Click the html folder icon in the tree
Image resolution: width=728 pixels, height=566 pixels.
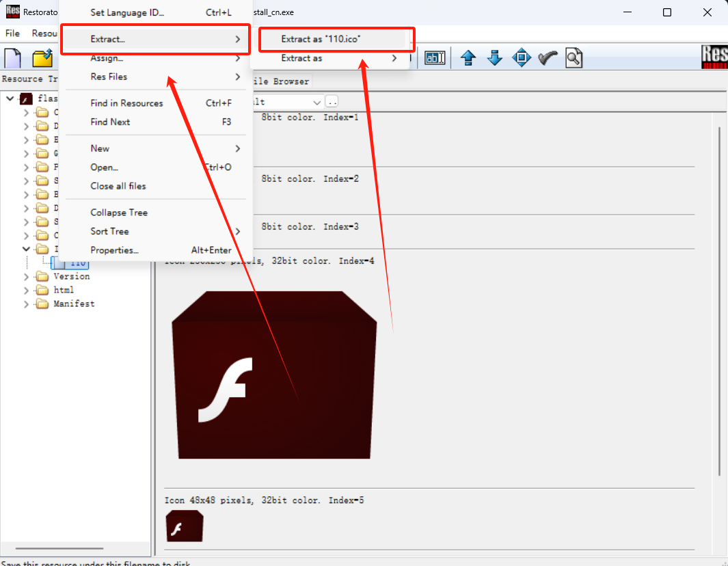[42, 291]
